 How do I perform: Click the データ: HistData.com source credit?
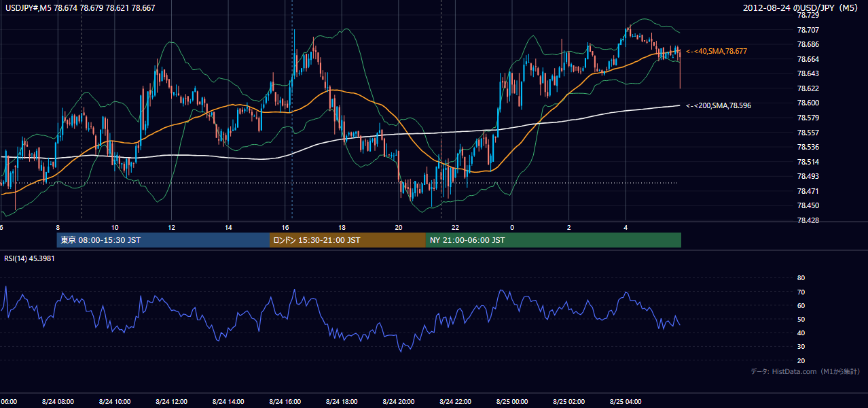coord(806,371)
